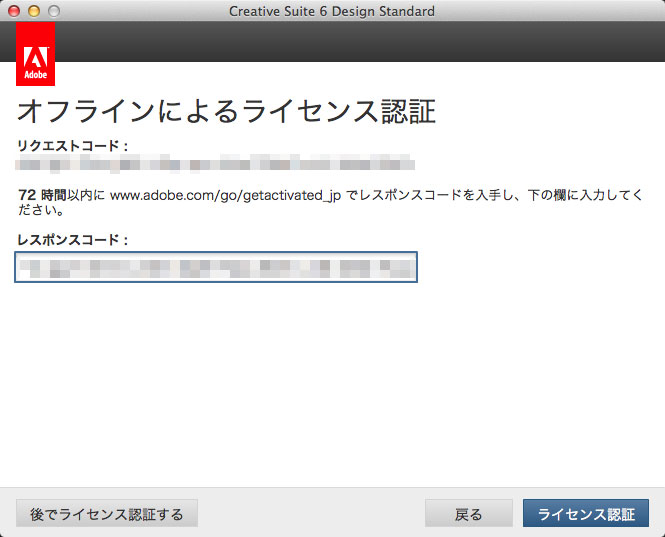This screenshot has height=537, width=665.
Task: Click the red Adobe logo
Action: pyautogui.click(x=36, y=54)
